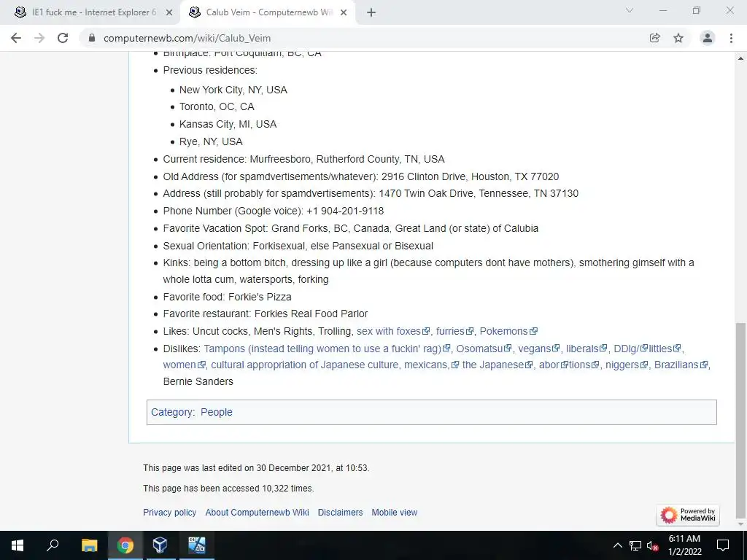Reload the current page

[63, 38]
